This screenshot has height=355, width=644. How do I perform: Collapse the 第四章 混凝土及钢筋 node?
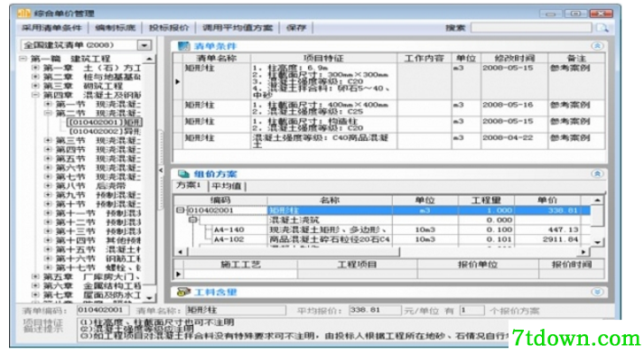[36, 95]
